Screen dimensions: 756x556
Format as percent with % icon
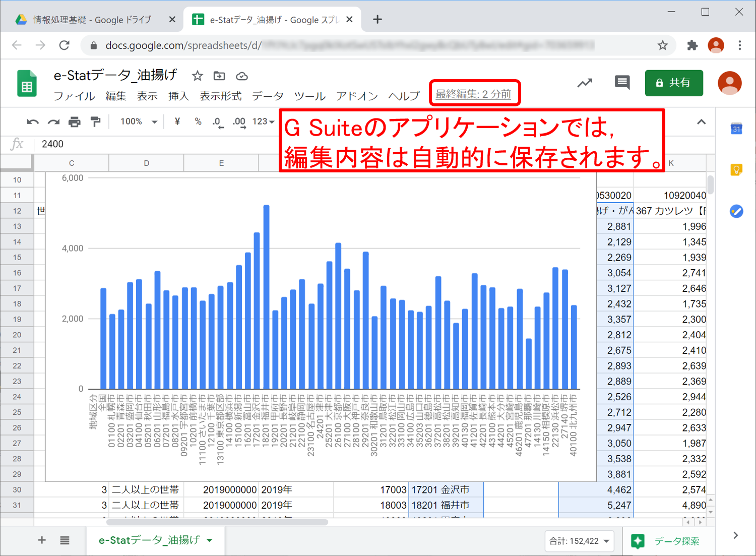[x=198, y=121]
